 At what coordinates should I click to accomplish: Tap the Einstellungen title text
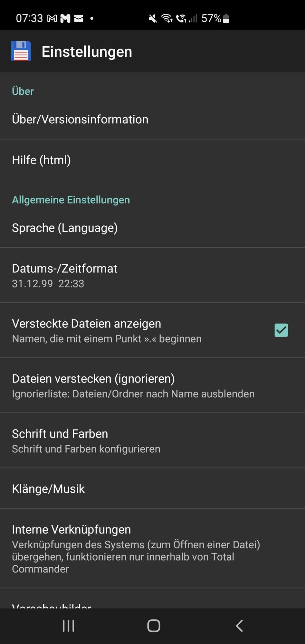pos(87,52)
